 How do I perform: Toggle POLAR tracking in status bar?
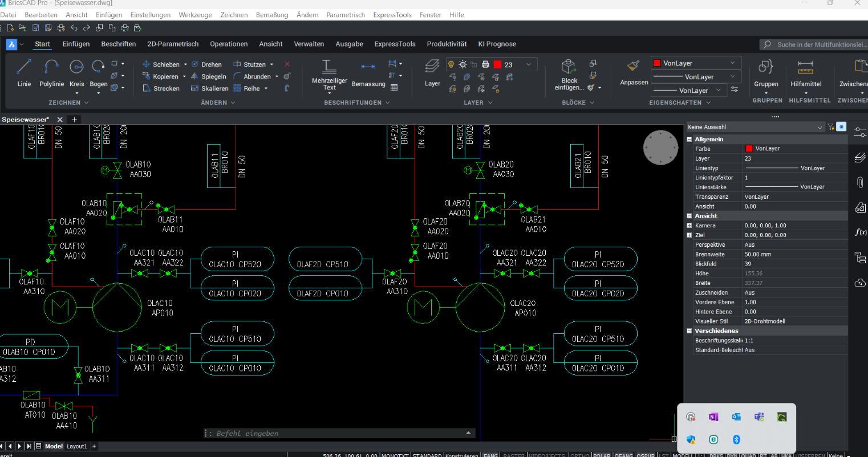click(x=602, y=455)
